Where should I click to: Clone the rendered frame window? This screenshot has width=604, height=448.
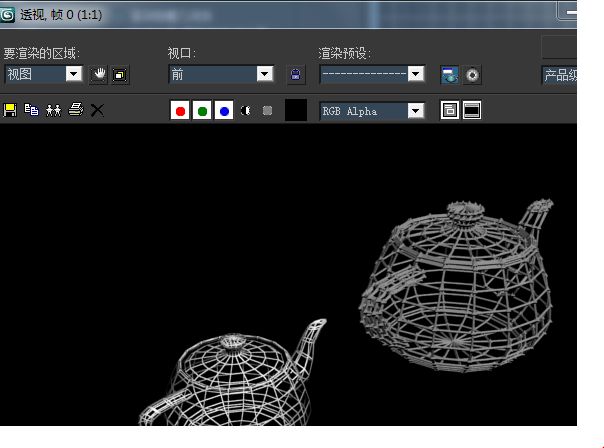pos(54,110)
